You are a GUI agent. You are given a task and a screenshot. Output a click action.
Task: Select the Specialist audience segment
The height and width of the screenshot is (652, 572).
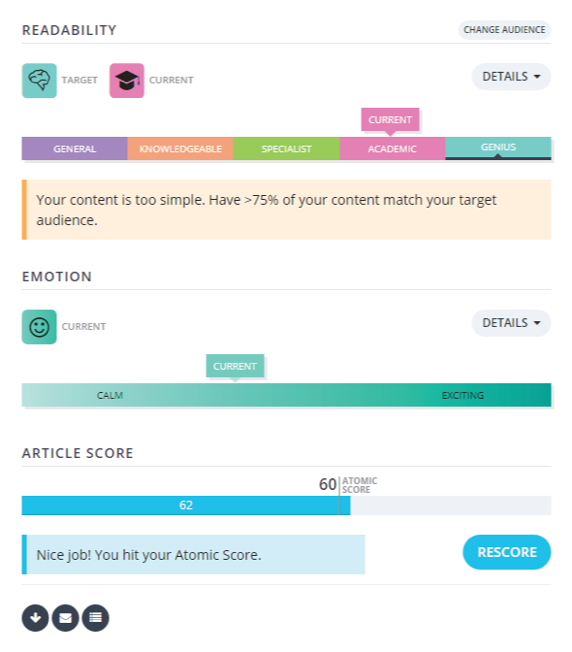[286, 149]
